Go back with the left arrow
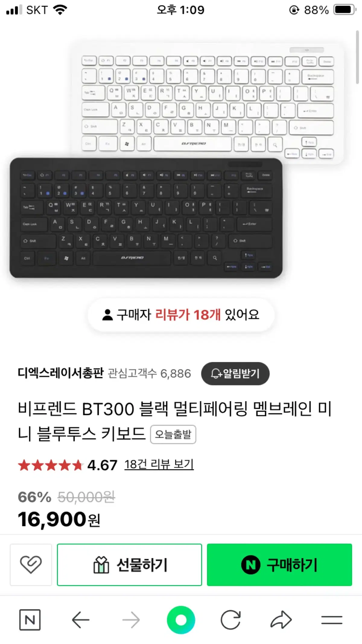362x644 pixels. click(x=81, y=620)
